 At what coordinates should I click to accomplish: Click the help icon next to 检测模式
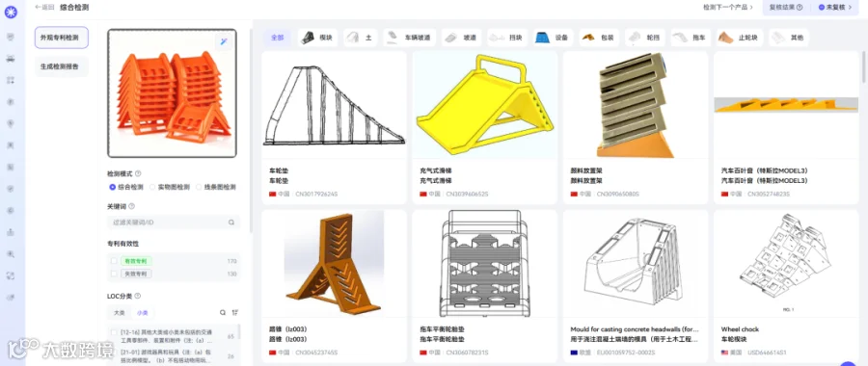pos(138,173)
